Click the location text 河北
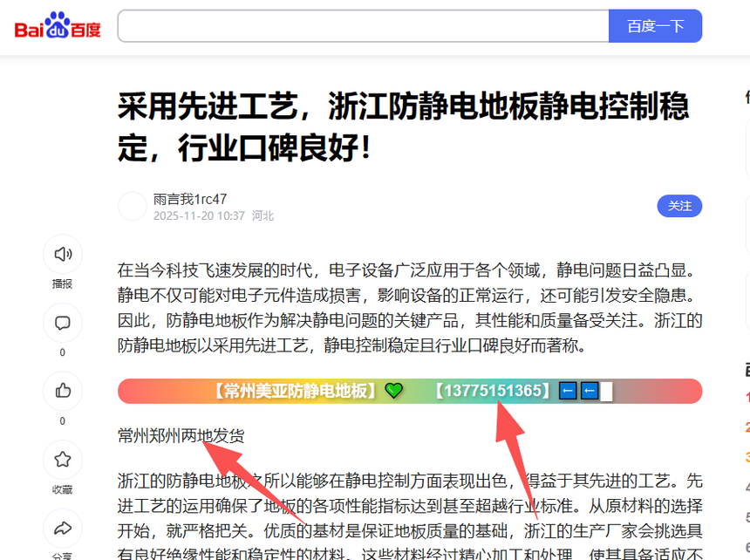This screenshot has height=560, width=750. pyautogui.click(x=262, y=215)
